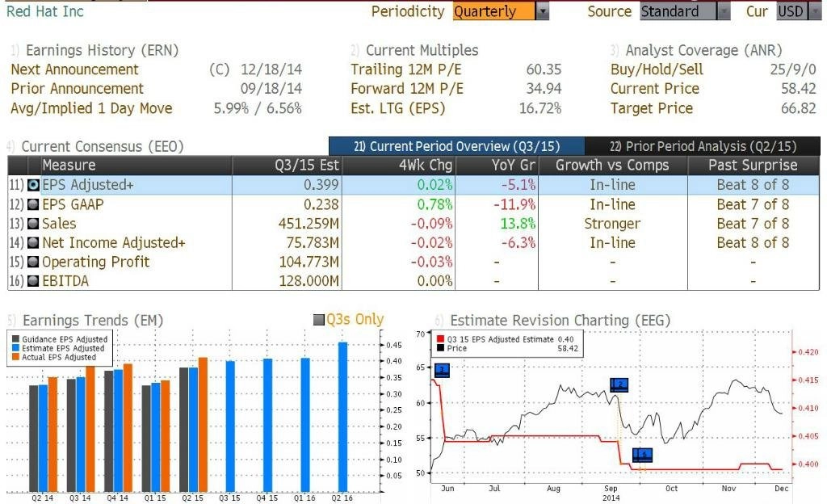Image resolution: width=827 pixels, height=504 pixels.
Task: Click Target Price value 66.82
Action: point(799,108)
